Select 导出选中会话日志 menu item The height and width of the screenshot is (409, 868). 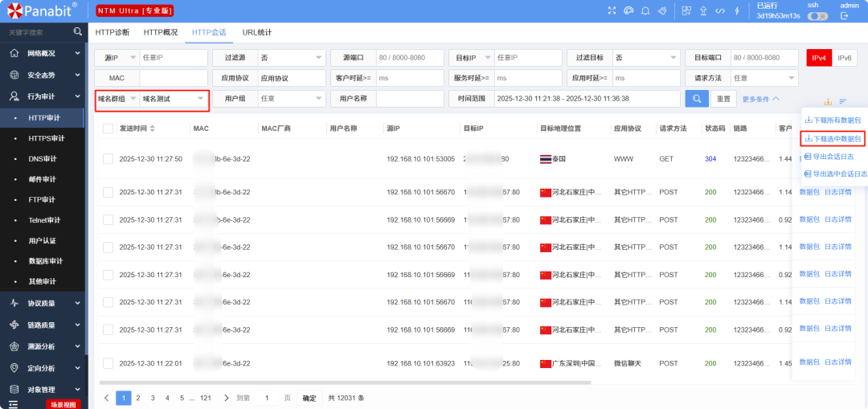coord(835,174)
